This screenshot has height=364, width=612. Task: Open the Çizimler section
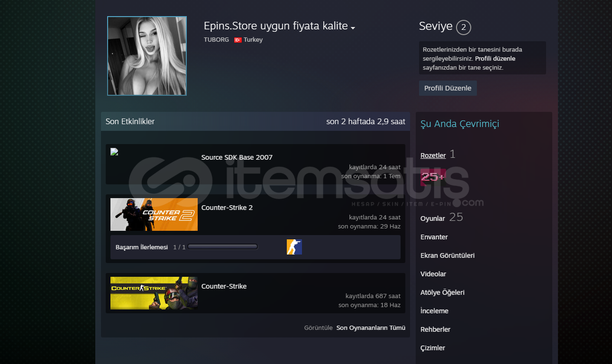(433, 348)
